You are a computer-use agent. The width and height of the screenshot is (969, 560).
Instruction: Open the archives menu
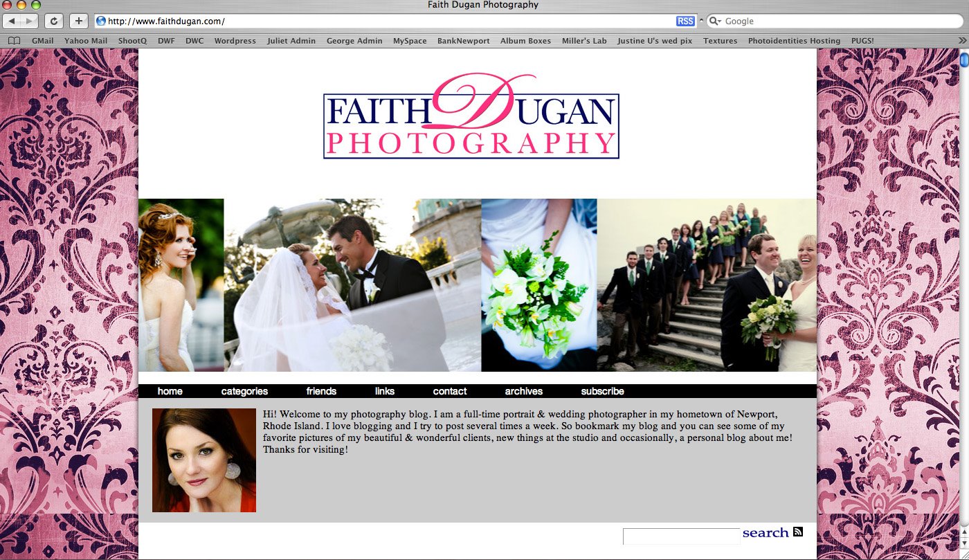pos(524,391)
